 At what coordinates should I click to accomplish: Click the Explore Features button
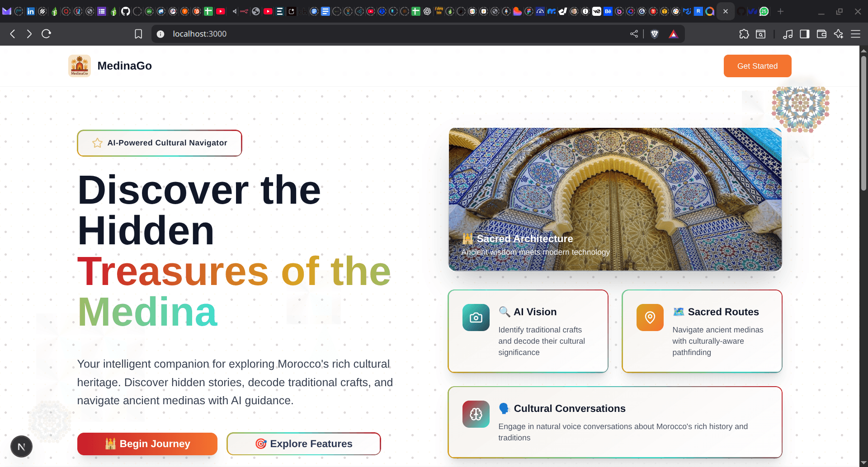[303, 444]
